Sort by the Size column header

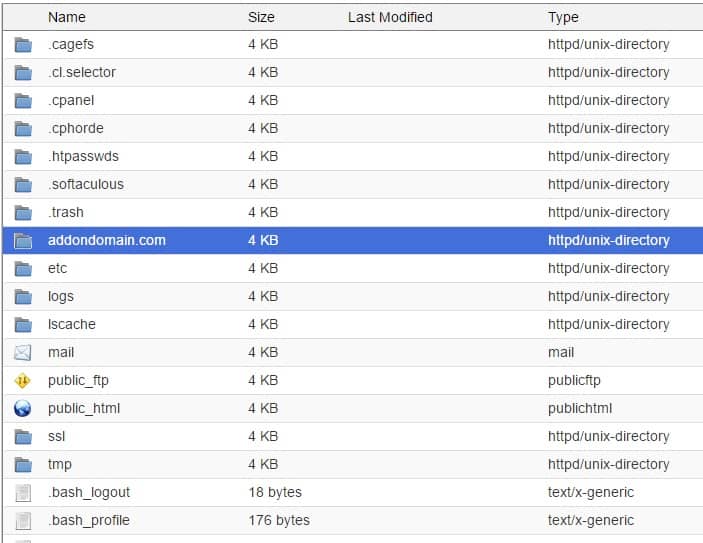click(x=261, y=17)
